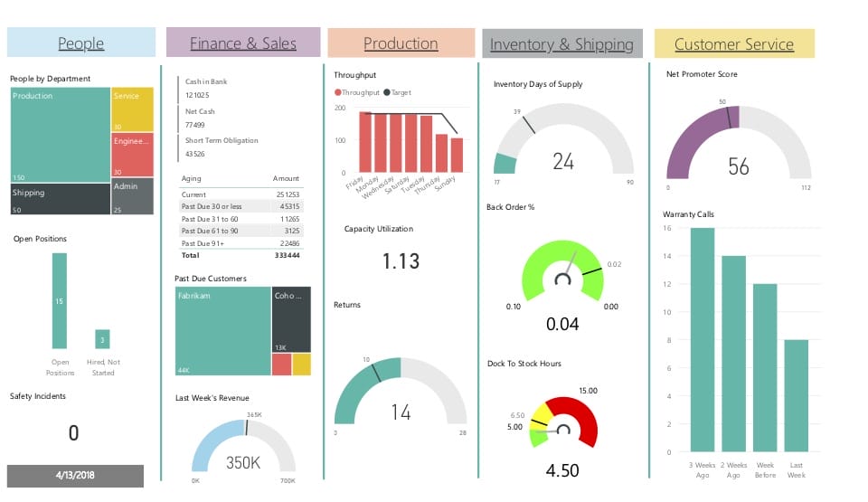Select the 3 Weeks Ago warranty calls bar
868x502 pixels.
coord(703,339)
